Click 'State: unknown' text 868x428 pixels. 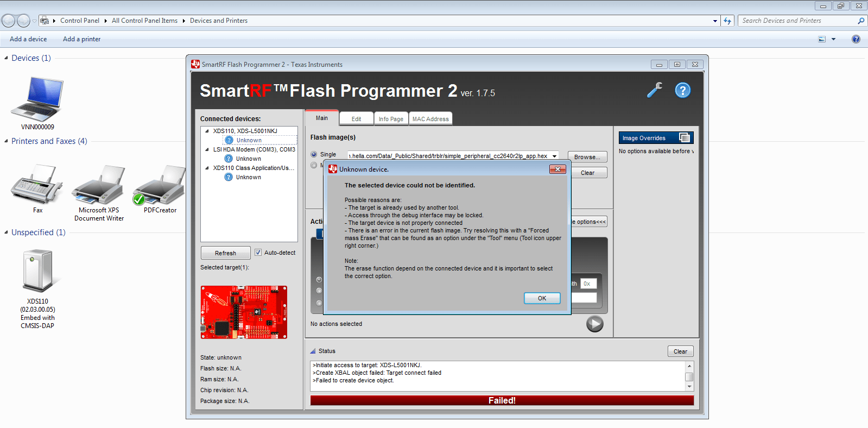pos(221,357)
